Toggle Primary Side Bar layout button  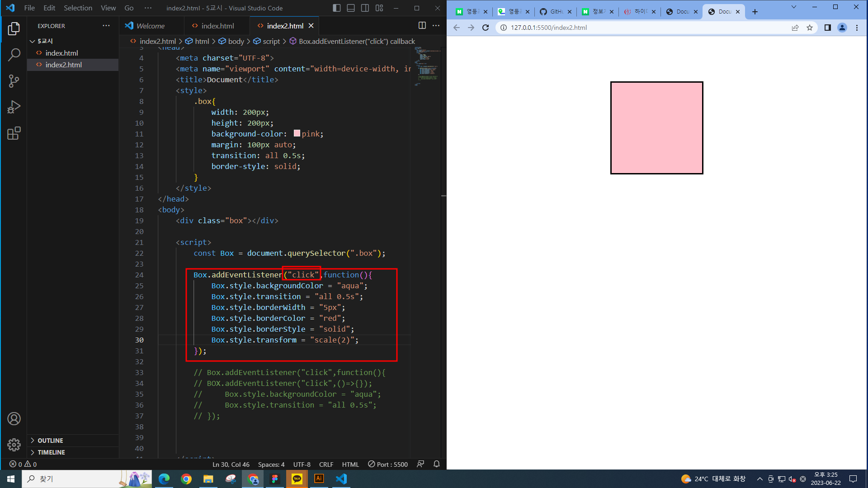336,8
